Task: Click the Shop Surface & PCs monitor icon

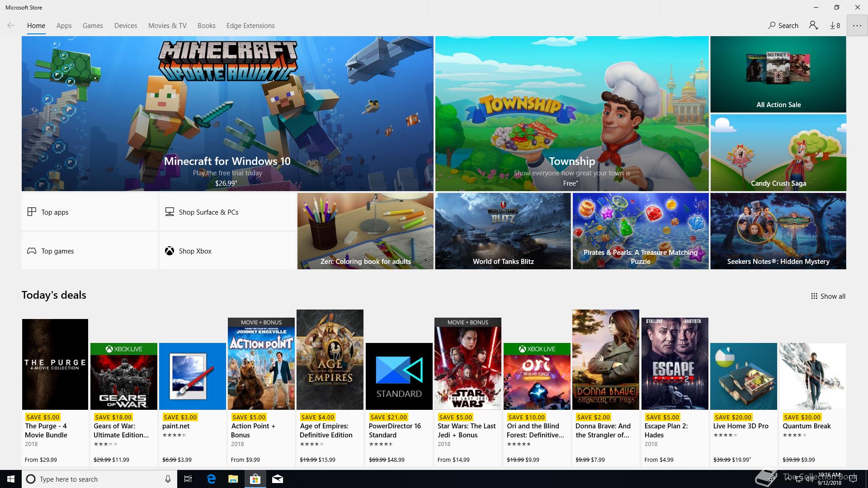Action: [x=170, y=212]
